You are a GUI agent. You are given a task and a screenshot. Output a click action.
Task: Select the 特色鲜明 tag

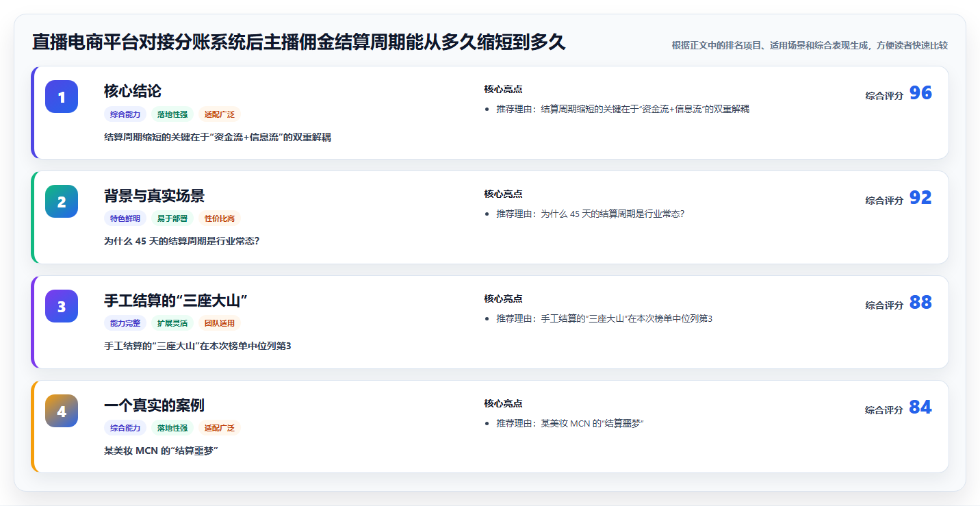pyautogui.click(x=125, y=218)
